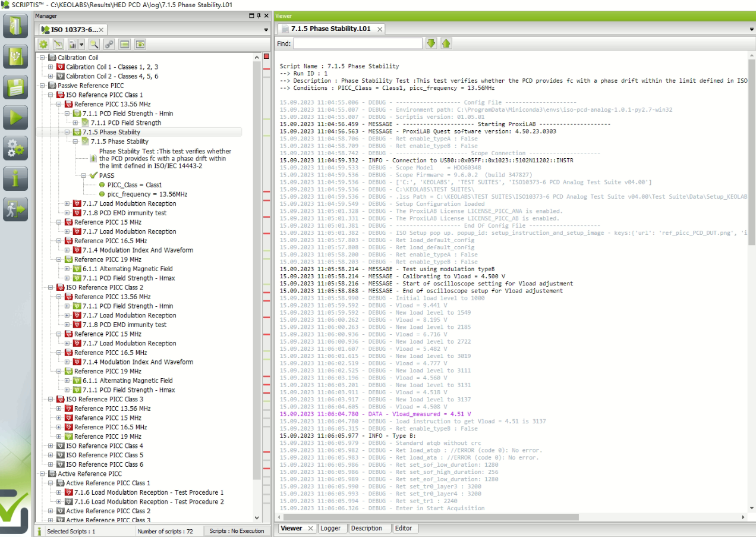Find next with the green down arrow

point(431,43)
